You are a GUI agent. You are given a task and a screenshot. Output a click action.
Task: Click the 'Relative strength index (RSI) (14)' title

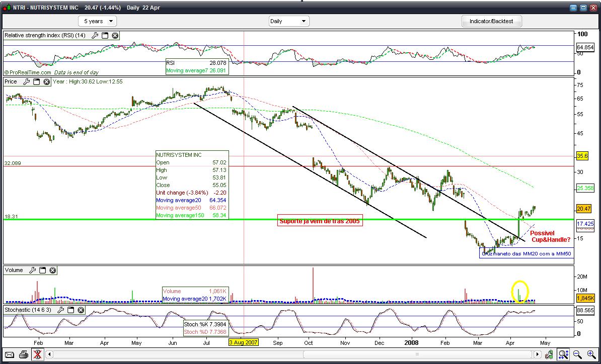click(45, 36)
